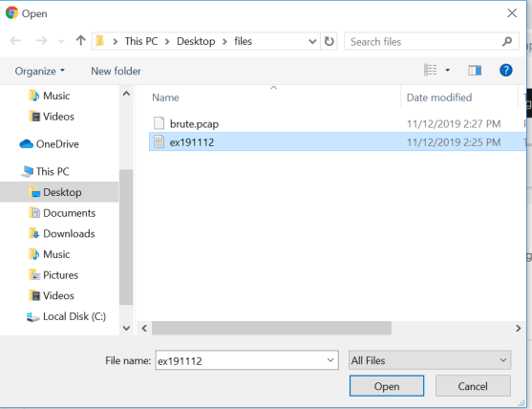Click the 11/12/2019 2:27 PM date cell
The image size is (532, 409).
tap(454, 124)
